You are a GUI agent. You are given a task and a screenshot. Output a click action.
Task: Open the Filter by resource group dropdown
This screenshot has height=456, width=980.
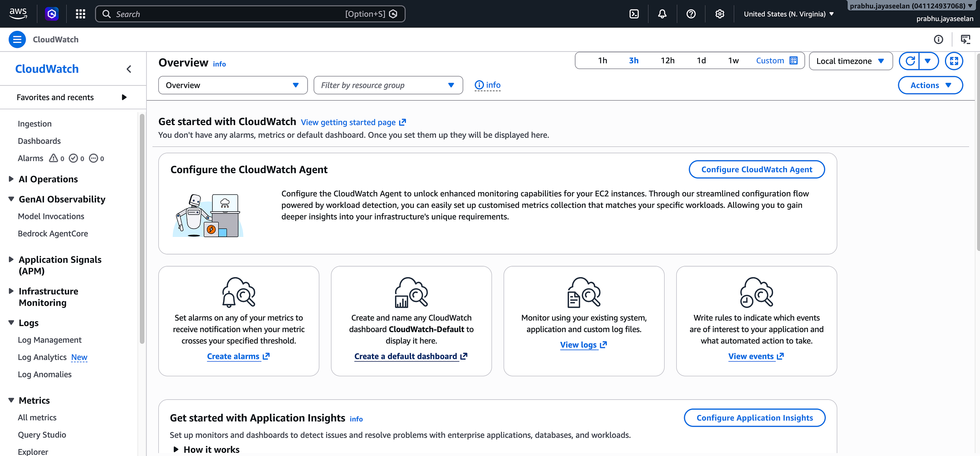click(x=388, y=85)
